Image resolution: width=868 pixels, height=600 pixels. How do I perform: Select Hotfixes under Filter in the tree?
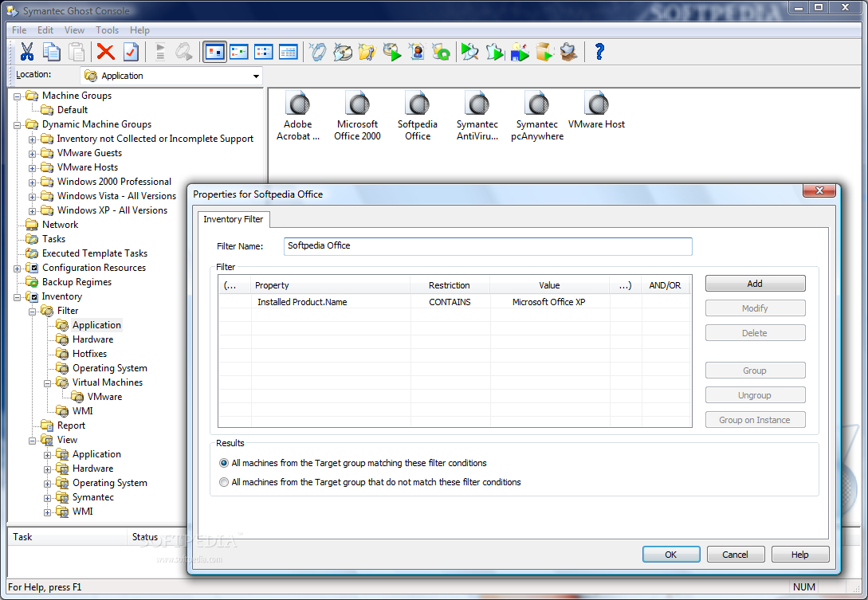(x=89, y=353)
